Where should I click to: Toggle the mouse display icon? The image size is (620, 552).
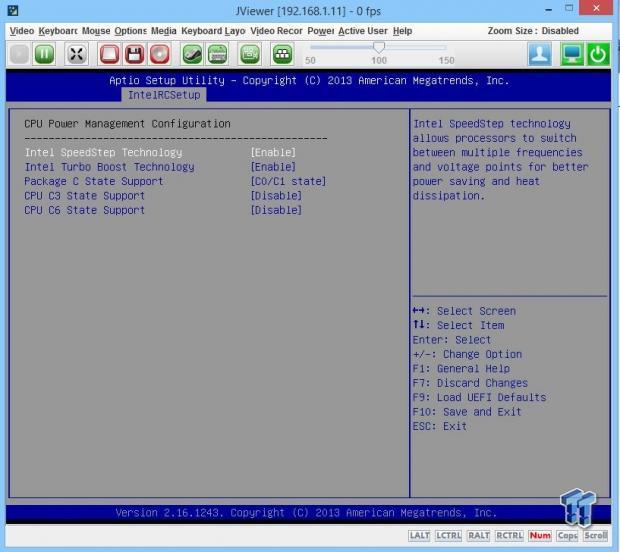(192, 54)
